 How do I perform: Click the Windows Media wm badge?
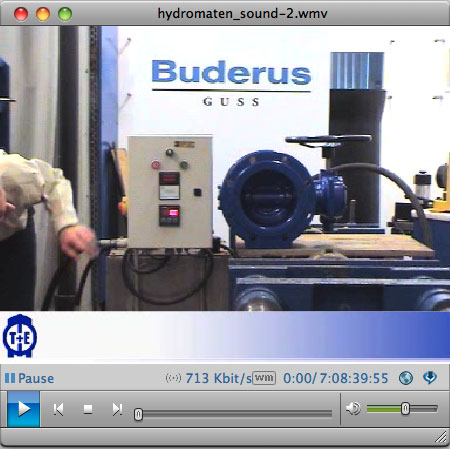pos(264,378)
